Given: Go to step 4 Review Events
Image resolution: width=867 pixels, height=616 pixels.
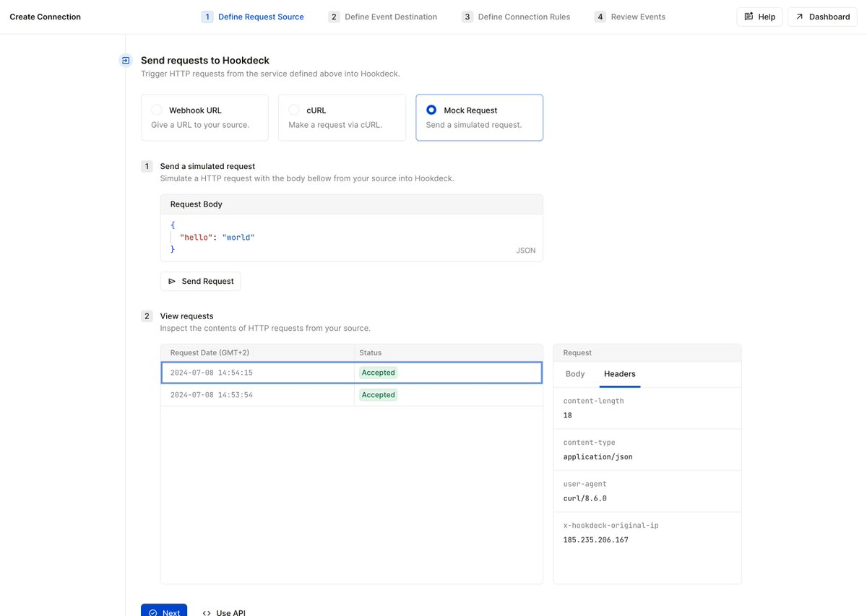Looking at the screenshot, I should click(630, 17).
